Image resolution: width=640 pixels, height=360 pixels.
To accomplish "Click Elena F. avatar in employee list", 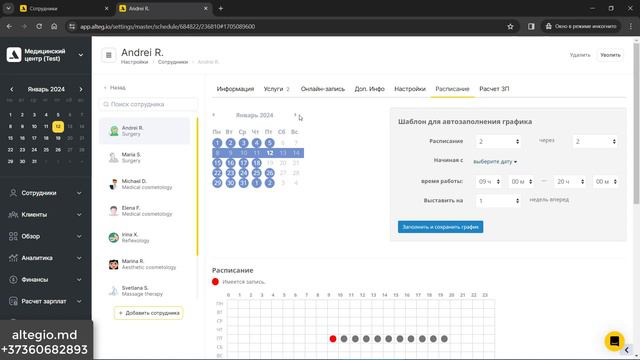I will point(113,211).
